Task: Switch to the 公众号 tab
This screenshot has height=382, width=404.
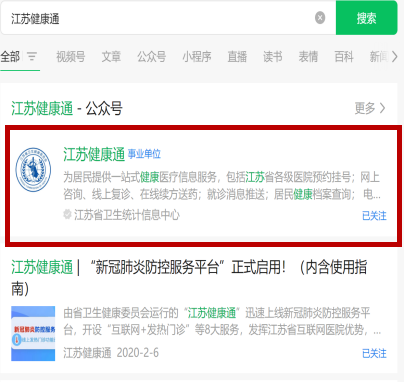Action: (x=152, y=57)
